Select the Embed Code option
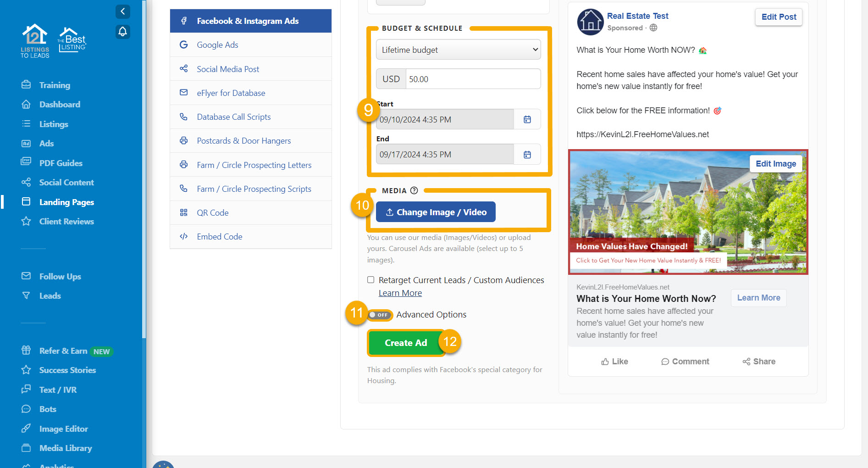This screenshot has height=468, width=868. pyautogui.click(x=219, y=236)
